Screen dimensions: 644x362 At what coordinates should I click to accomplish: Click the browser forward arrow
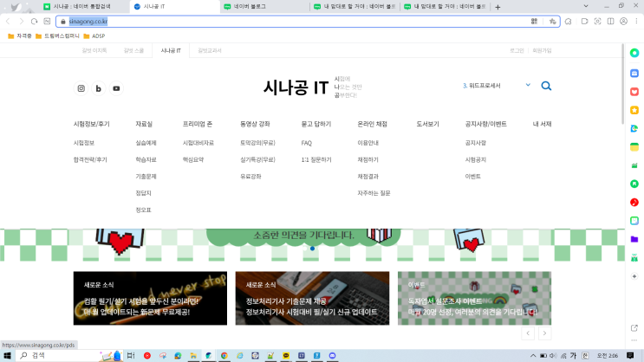coord(21,22)
